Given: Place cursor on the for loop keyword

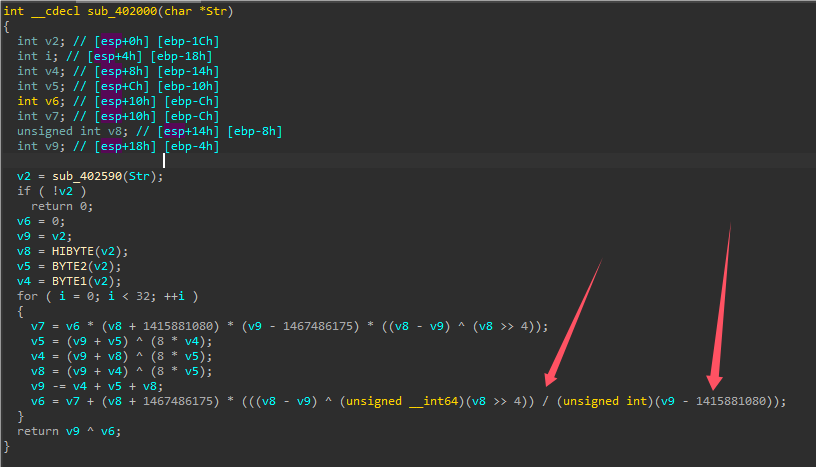Looking at the screenshot, I should (x=26, y=298).
